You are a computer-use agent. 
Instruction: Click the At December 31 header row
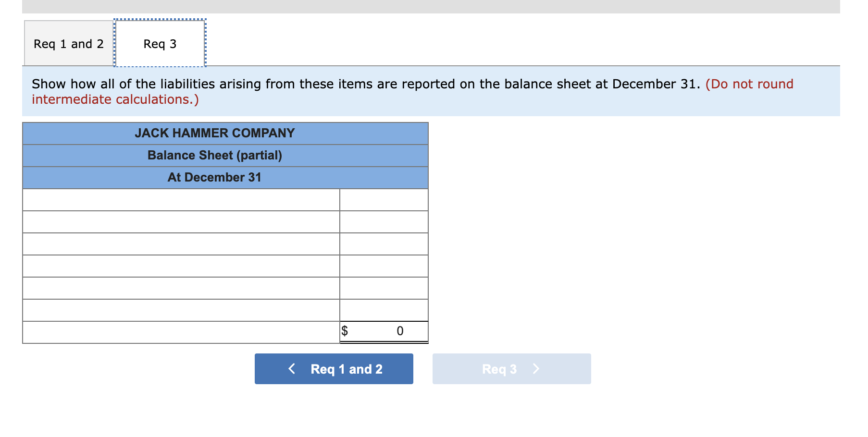tap(224, 177)
